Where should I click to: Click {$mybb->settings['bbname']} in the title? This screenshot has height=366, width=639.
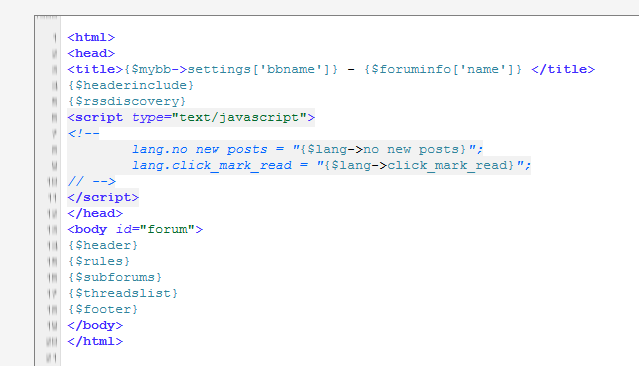pos(231,69)
